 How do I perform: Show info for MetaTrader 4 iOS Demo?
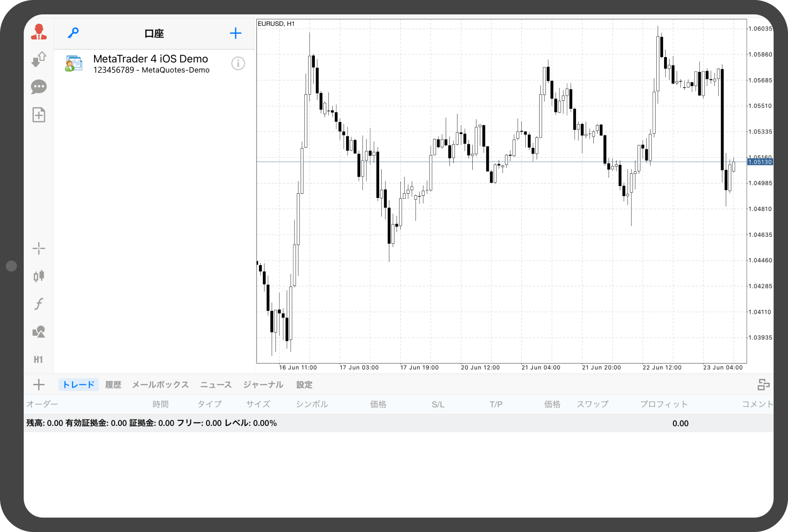tap(238, 63)
